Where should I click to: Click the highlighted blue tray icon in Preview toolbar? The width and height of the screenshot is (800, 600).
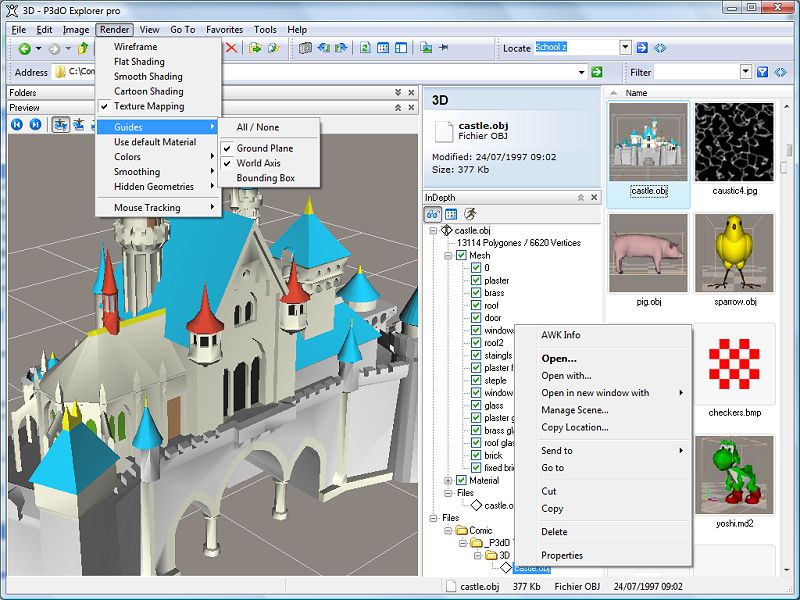(x=60, y=124)
